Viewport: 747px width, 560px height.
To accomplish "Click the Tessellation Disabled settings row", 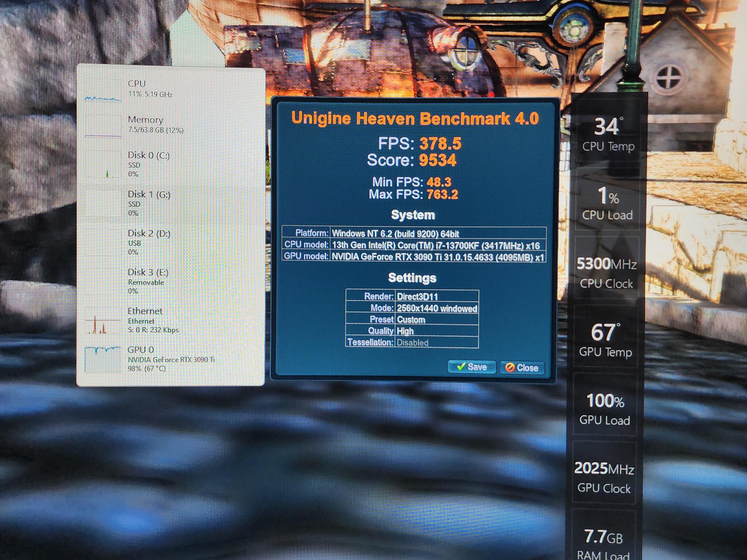I will click(412, 342).
